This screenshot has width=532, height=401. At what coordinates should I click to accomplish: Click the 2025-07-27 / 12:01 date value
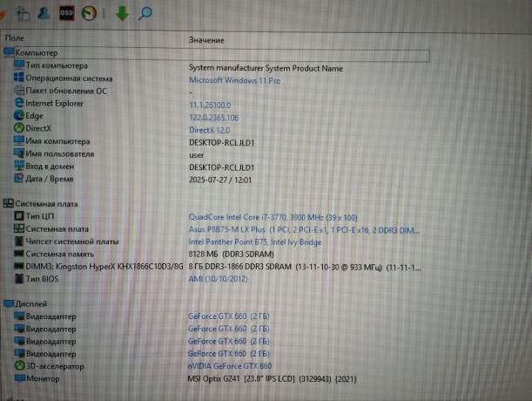click(x=220, y=180)
